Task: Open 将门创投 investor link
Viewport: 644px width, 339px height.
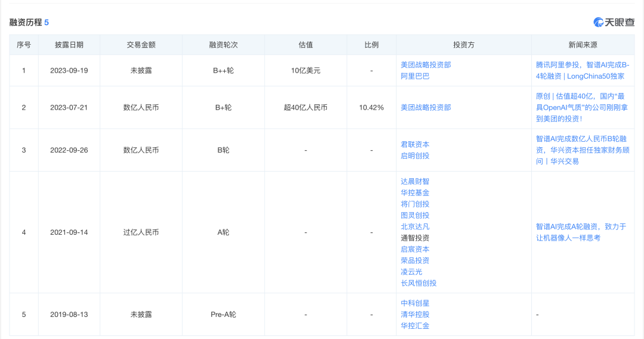Action: click(x=415, y=204)
